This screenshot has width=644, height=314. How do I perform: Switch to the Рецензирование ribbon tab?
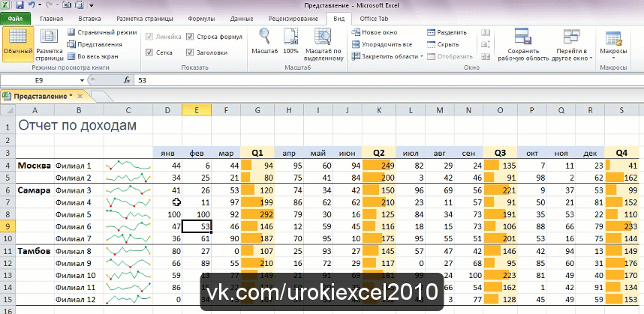(293, 19)
